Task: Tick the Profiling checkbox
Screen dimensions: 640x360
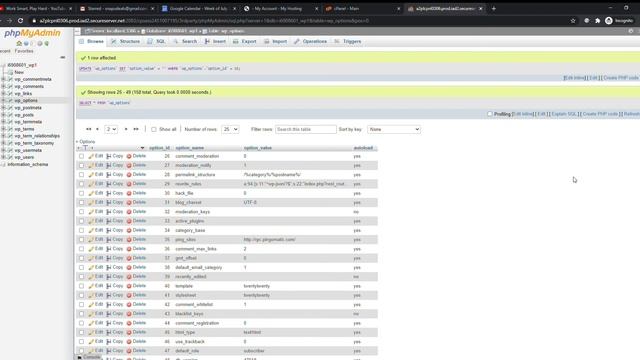Action: pos(490,114)
